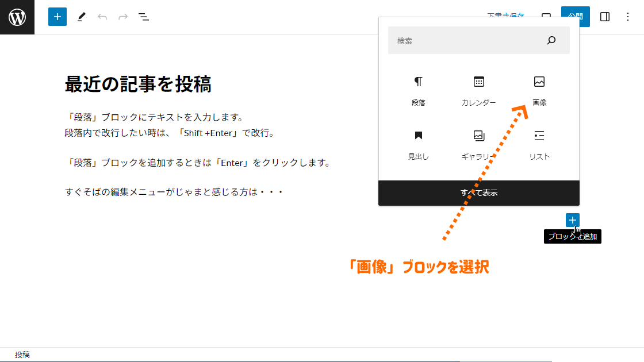Click the magnifier search icon
Image resolution: width=644 pixels, height=362 pixels.
551,40
